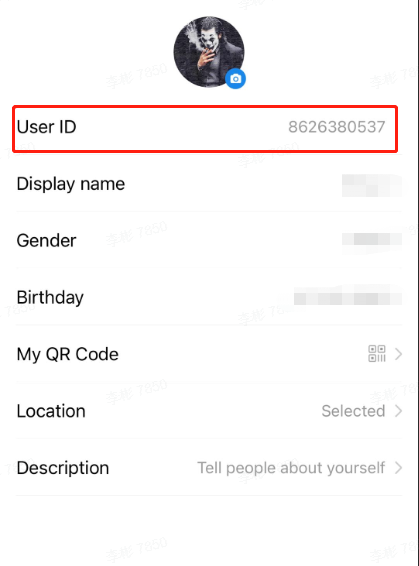Open the profile avatar picture
The height and width of the screenshot is (566, 419).
click(209, 52)
